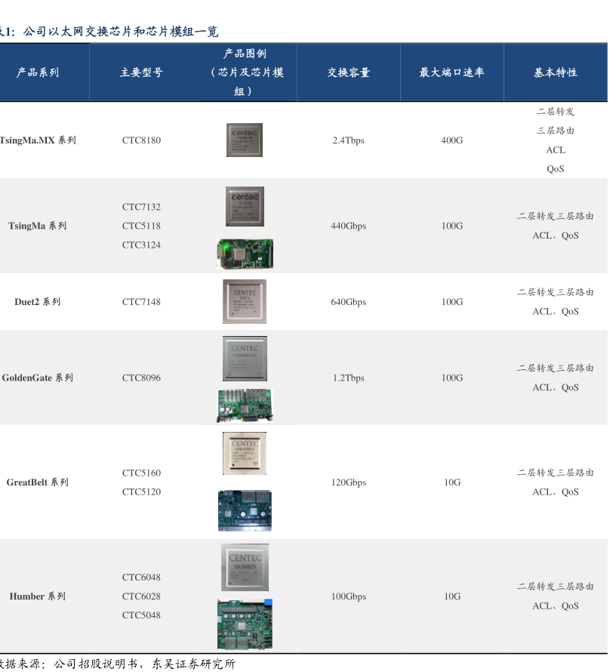Select the 产品系列 column header
Image resolution: width=616 pixels, height=672 pixels.
[x=38, y=72]
